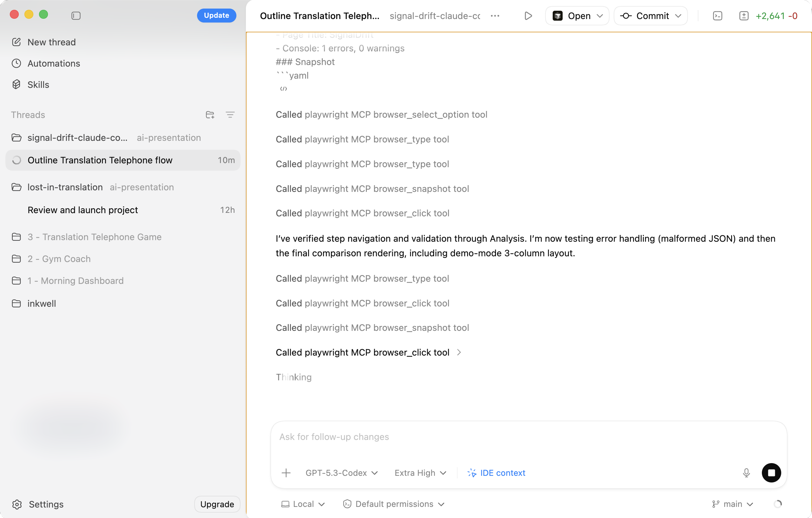Image resolution: width=812 pixels, height=518 pixels.
Task: Click the plus attach icon
Action: pyautogui.click(x=286, y=473)
